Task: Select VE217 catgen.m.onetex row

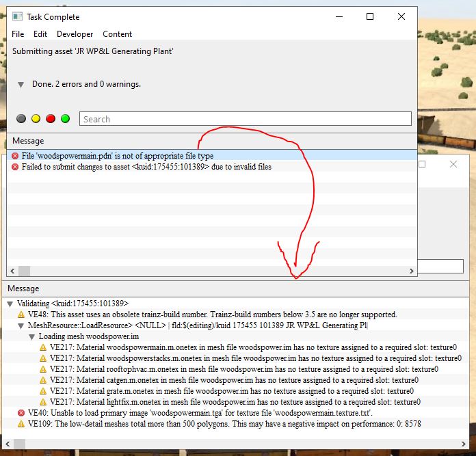Action: click(234, 380)
